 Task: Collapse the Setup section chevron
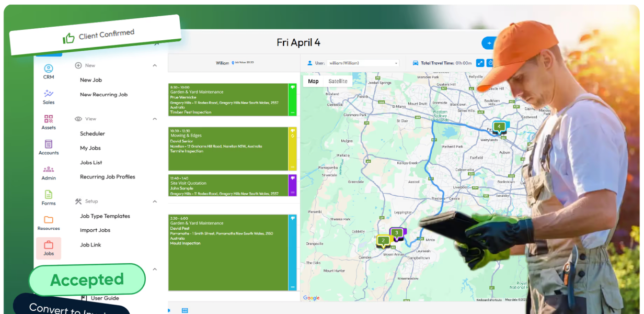coord(155,201)
